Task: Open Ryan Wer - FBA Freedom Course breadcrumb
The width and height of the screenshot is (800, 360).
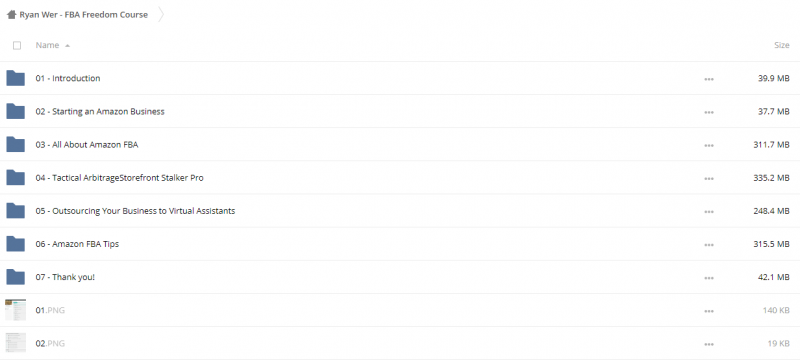Action: pyautogui.click(x=84, y=15)
